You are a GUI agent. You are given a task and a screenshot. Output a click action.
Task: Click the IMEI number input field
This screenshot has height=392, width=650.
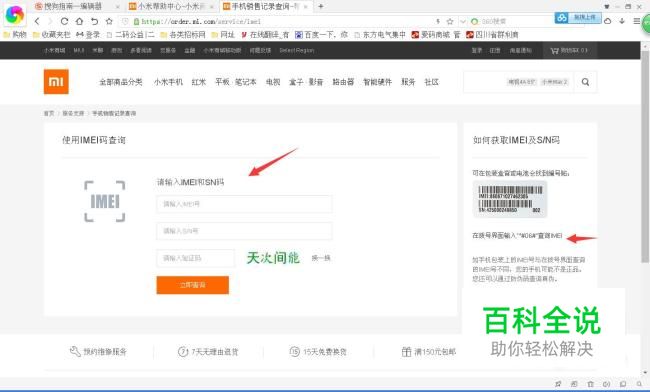[244, 204]
